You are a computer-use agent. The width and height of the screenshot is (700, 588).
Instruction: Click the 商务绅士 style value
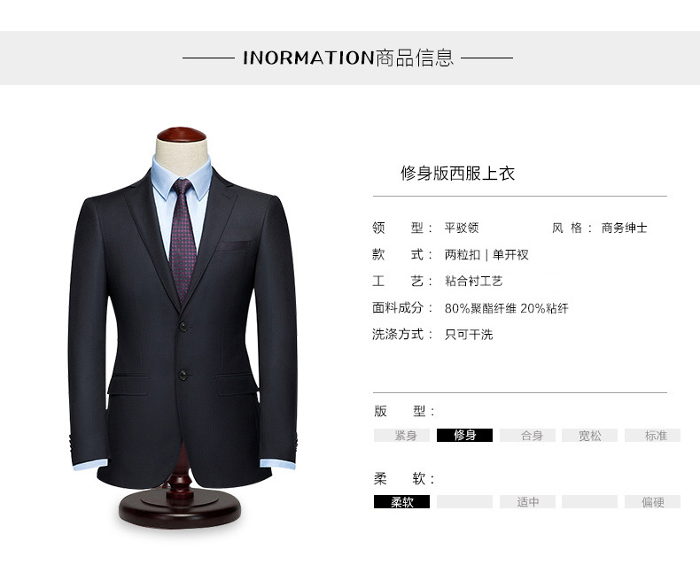tap(624, 228)
